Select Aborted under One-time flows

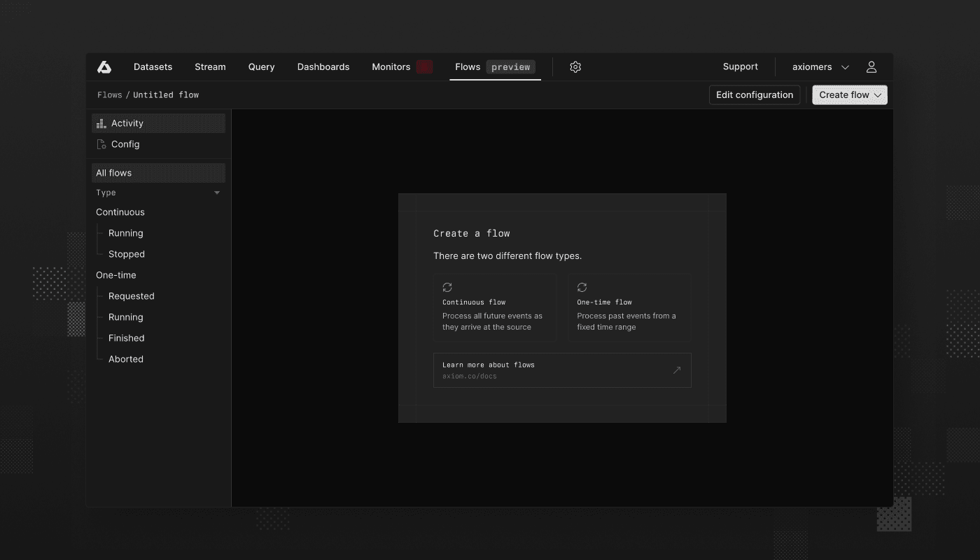pos(126,358)
